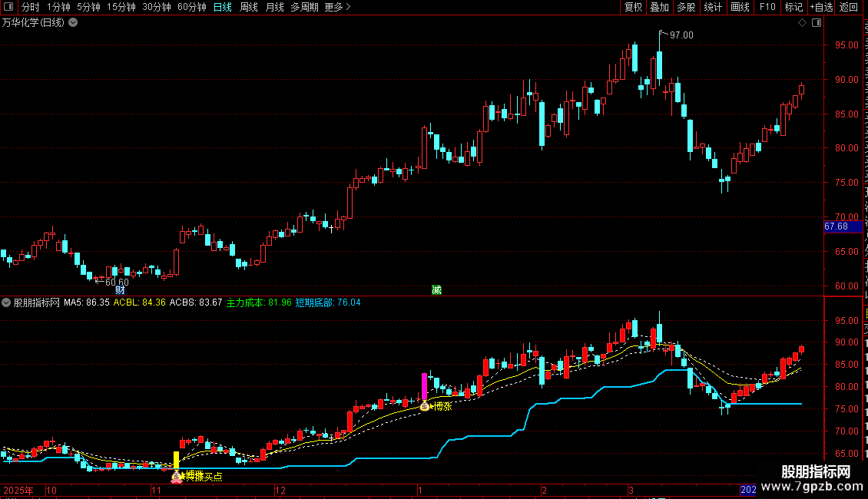
Task: Click month 12 on date axis
Action: [280, 490]
